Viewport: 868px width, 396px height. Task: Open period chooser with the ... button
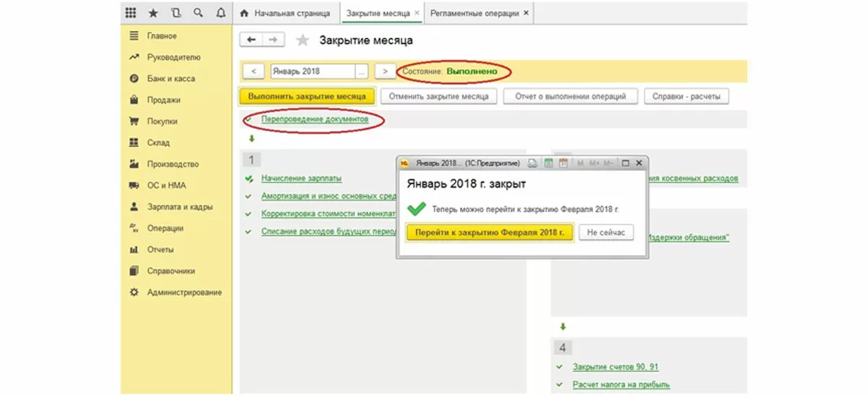click(x=362, y=71)
